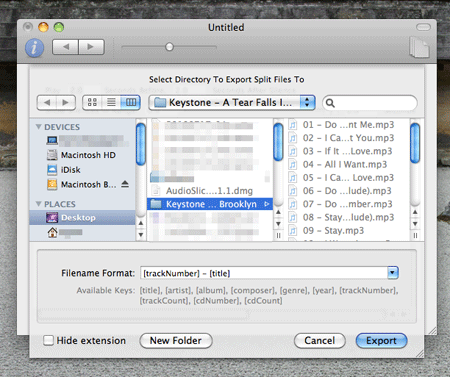
Task: Click right column resize handle
Action: click(415, 236)
